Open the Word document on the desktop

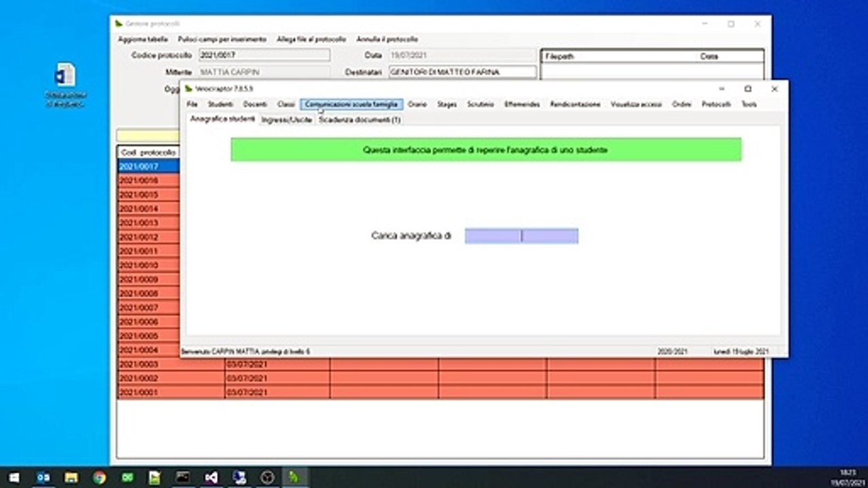coord(66,84)
